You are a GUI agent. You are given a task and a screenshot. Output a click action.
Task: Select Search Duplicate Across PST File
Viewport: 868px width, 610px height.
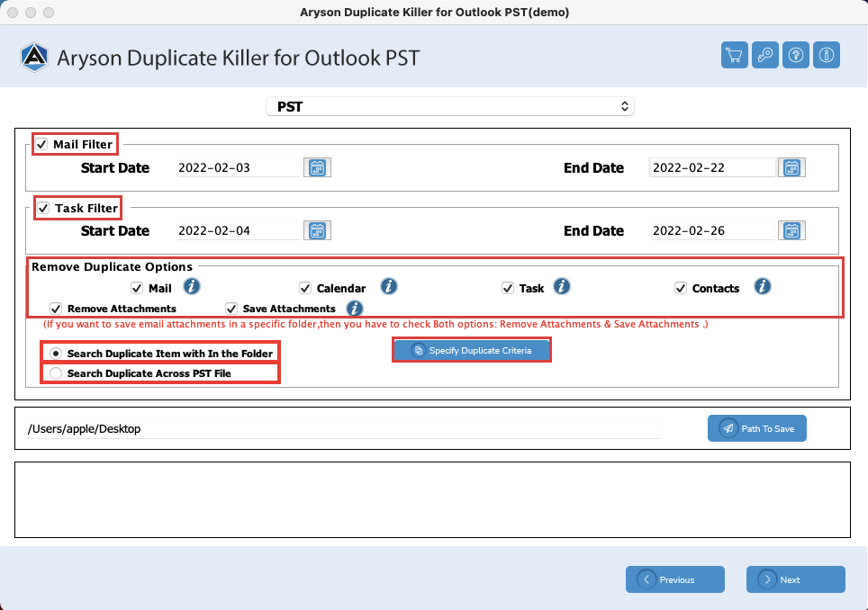[x=55, y=373]
